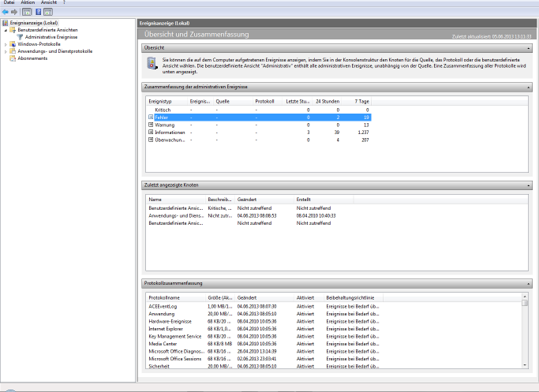Expand the Informationen event type row
The width and height of the screenshot is (539, 392).
[x=151, y=132]
